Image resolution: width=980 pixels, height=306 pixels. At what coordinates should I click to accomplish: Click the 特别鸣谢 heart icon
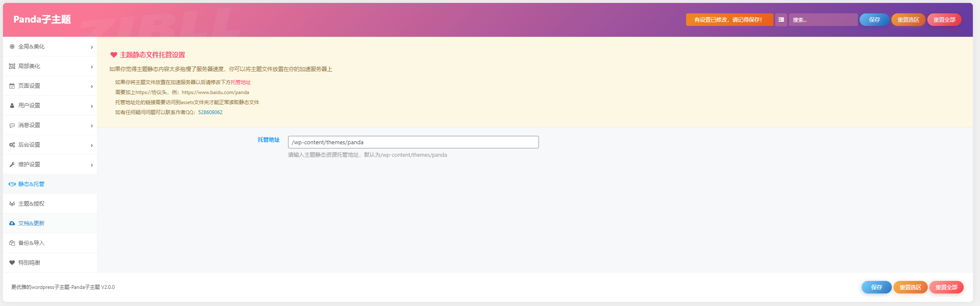tap(12, 263)
